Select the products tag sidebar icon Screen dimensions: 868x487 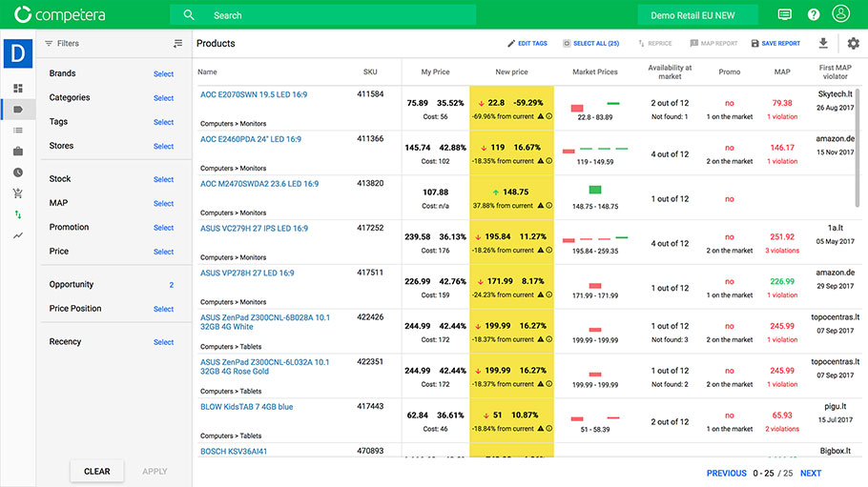(18, 109)
